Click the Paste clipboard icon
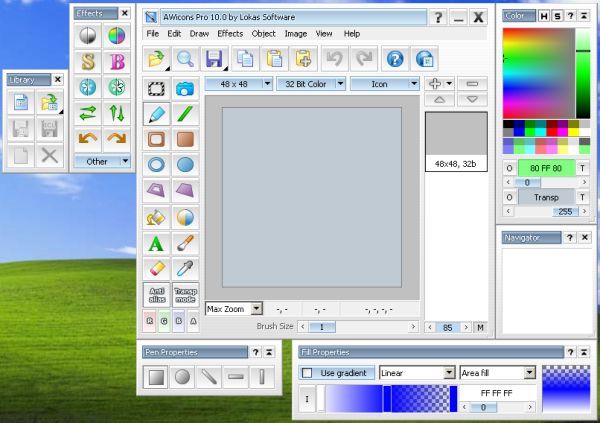The height and width of the screenshot is (423, 600). [274, 59]
